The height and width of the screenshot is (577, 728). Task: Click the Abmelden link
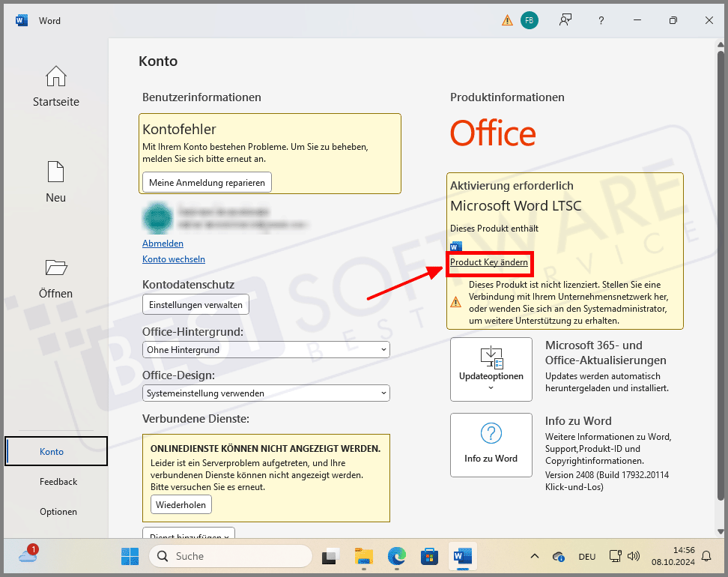[163, 244]
